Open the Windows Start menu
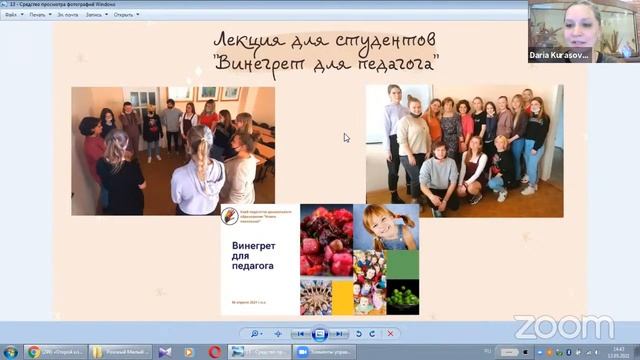 click(10, 352)
